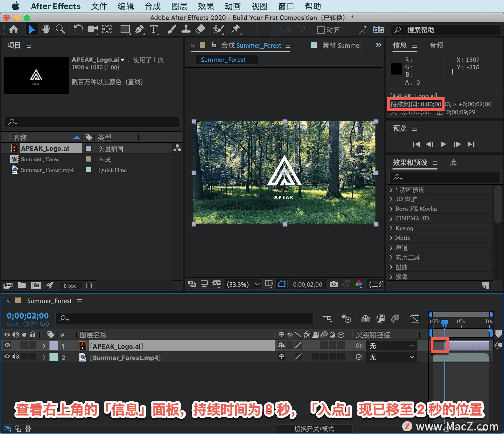Toggle the composition viewer lock icon
Viewport: 504px width, 434px height.
(214, 45)
